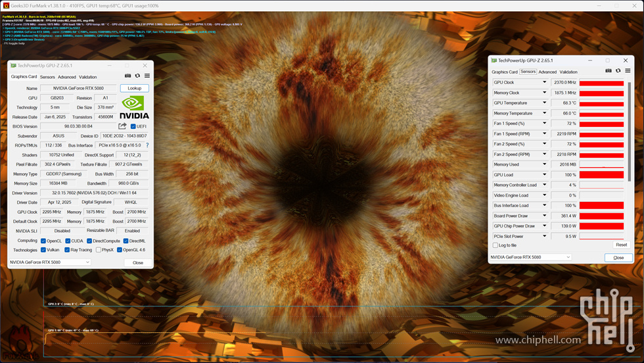The height and width of the screenshot is (363, 644).
Task: Click the FurMark title bar app icon
Action: click(6, 6)
